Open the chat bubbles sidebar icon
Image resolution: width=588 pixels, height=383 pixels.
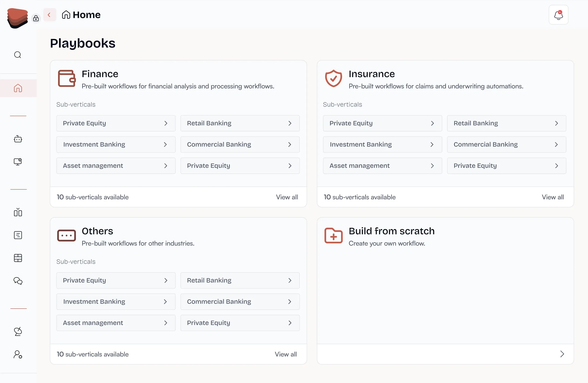click(18, 281)
